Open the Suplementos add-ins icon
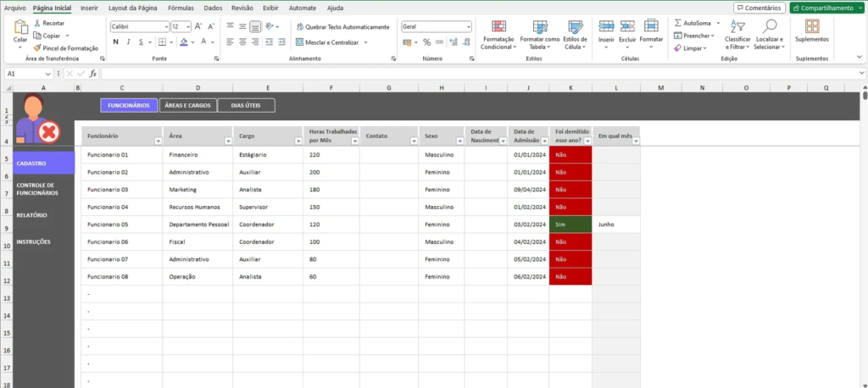This screenshot has height=388, width=868. tap(811, 26)
